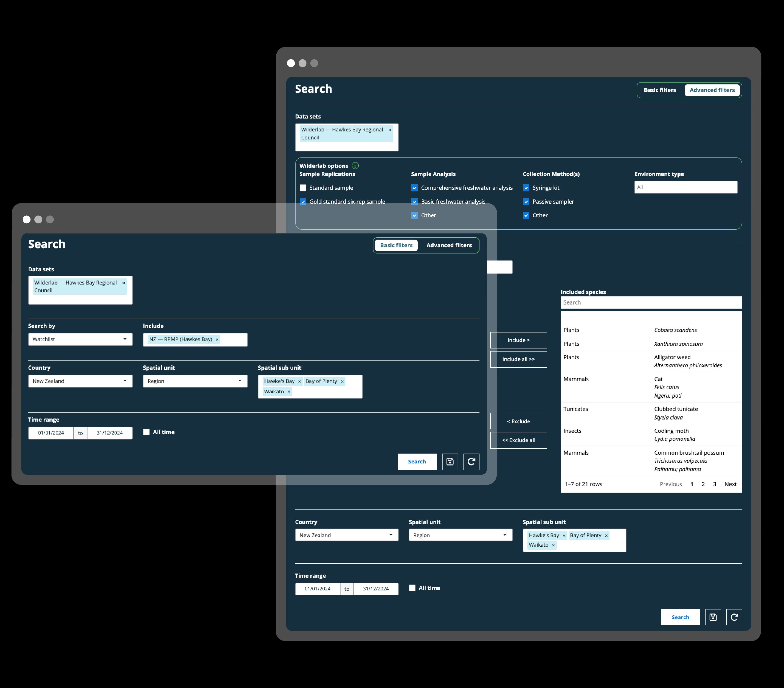Viewport: 784px width, 688px height.
Task: Remove the NZ — RPMP (Hawkes Bay) watchlist tag
Action: [x=217, y=339]
